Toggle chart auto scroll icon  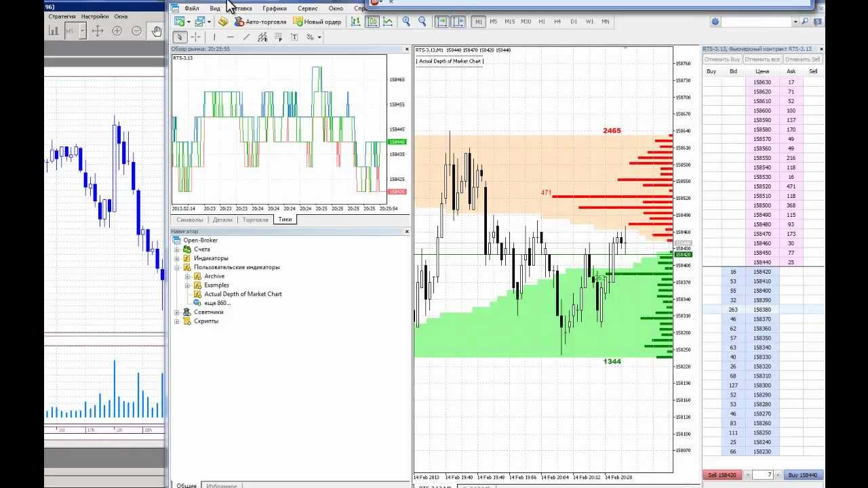[441, 22]
